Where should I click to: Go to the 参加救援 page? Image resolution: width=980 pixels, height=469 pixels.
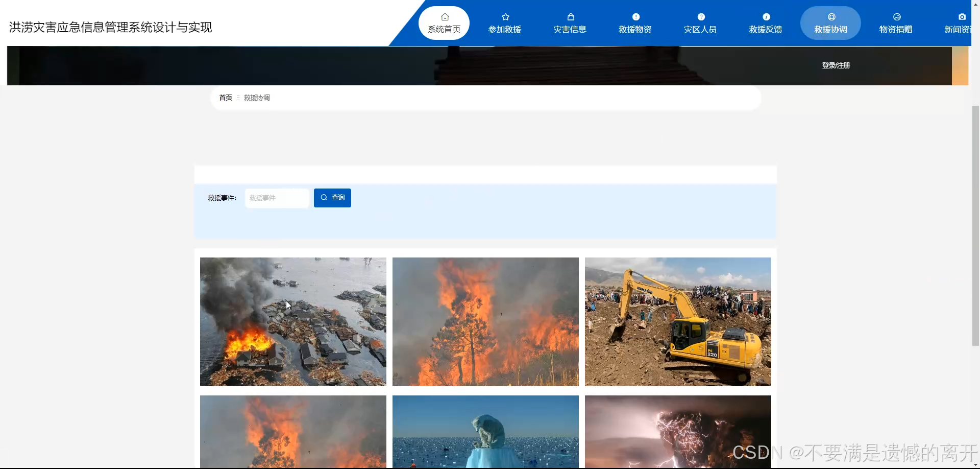click(x=505, y=30)
